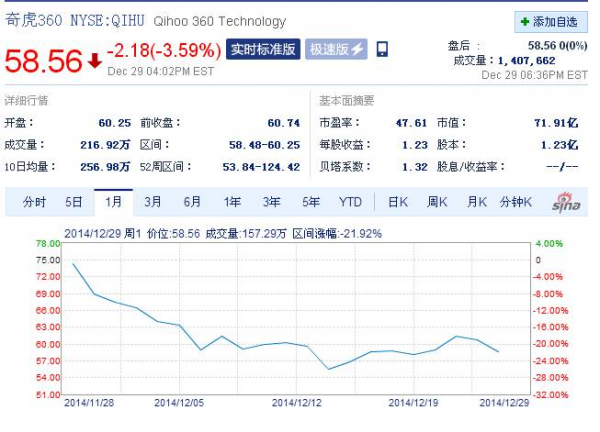Image resolution: width=600 pixels, height=432 pixels.
Task: Click the price change -2.18(-3.59%)
Action: point(164,51)
